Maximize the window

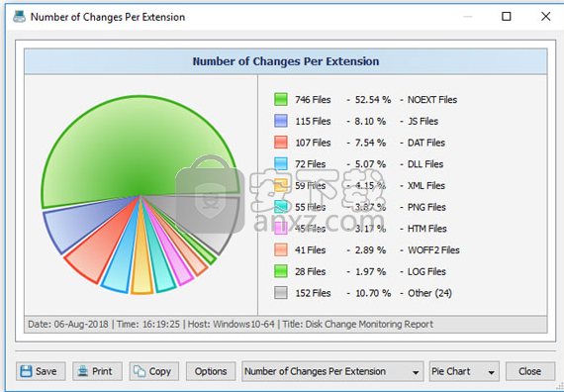pos(506,16)
